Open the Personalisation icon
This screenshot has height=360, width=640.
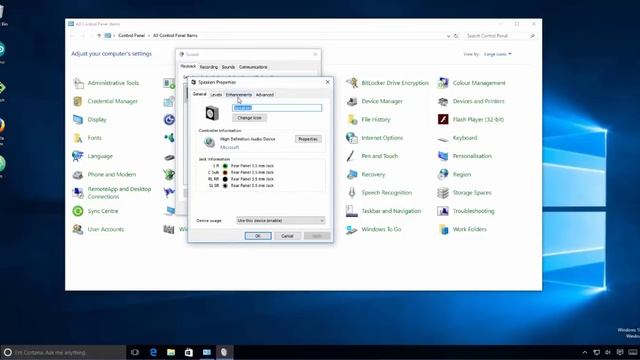443,156
